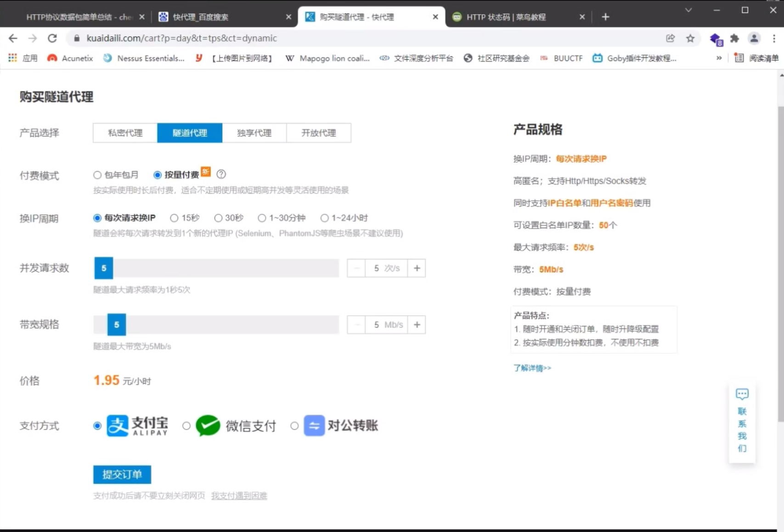This screenshot has height=532, width=784.
Task: Go back to the previous page
Action: point(13,38)
